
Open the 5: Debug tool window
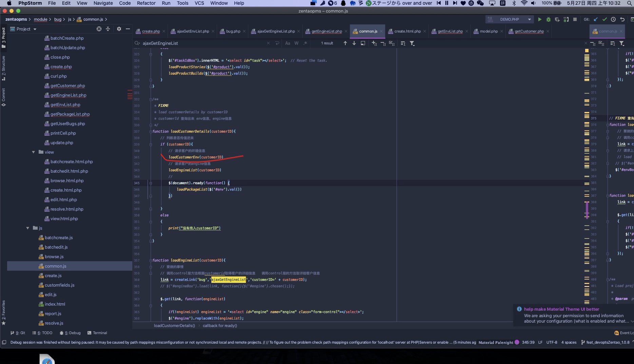[70, 333]
